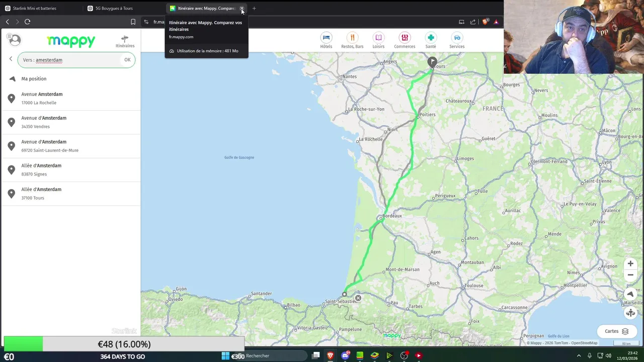Center map on my location arrow

630,295
